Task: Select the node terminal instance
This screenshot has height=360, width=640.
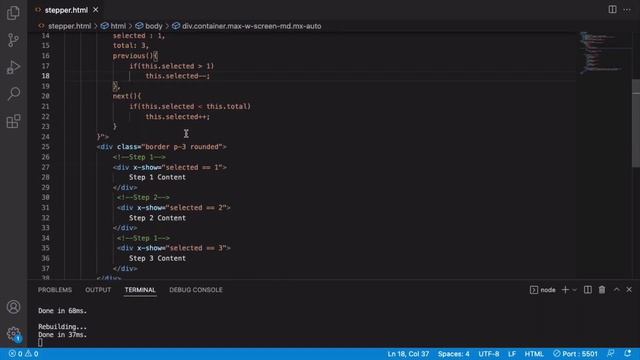Action: click(x=542, y=290)
